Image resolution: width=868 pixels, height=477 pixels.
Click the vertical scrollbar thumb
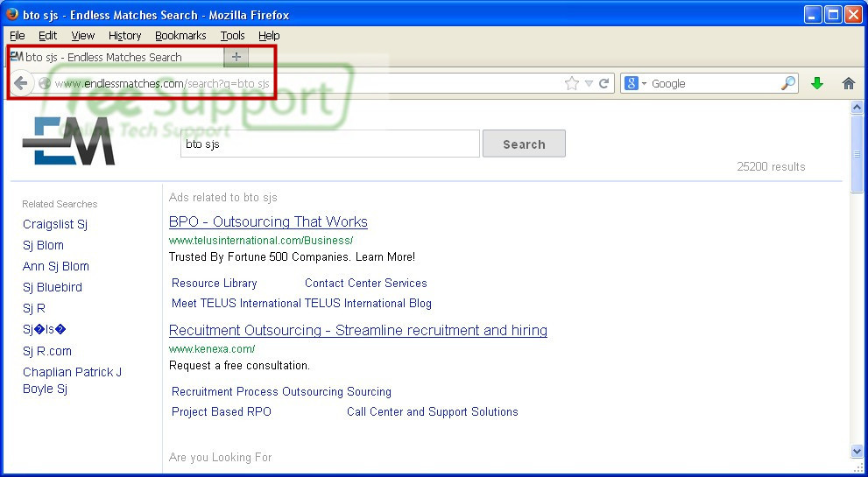tap(857, 154)
